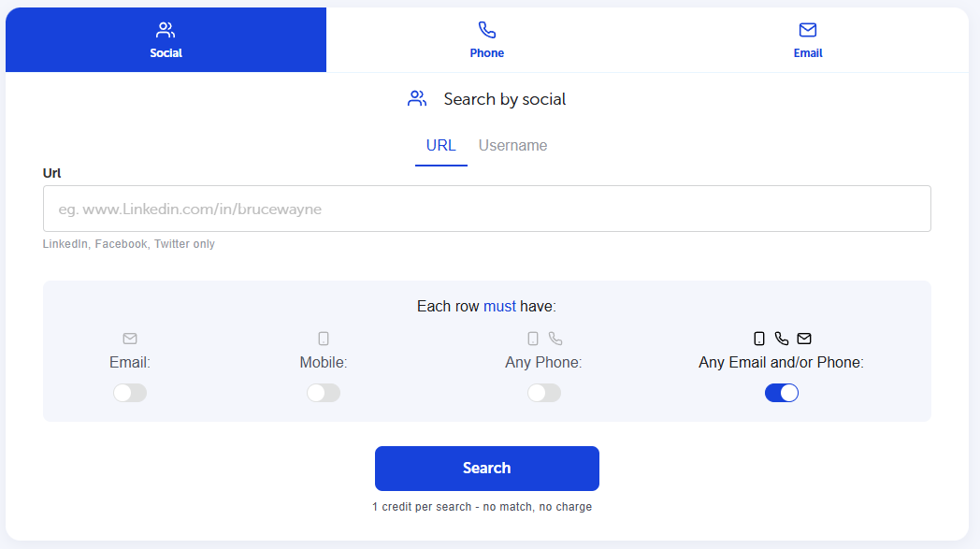Click the phone handset icon in the Phone tab

[x=487, y=29]
